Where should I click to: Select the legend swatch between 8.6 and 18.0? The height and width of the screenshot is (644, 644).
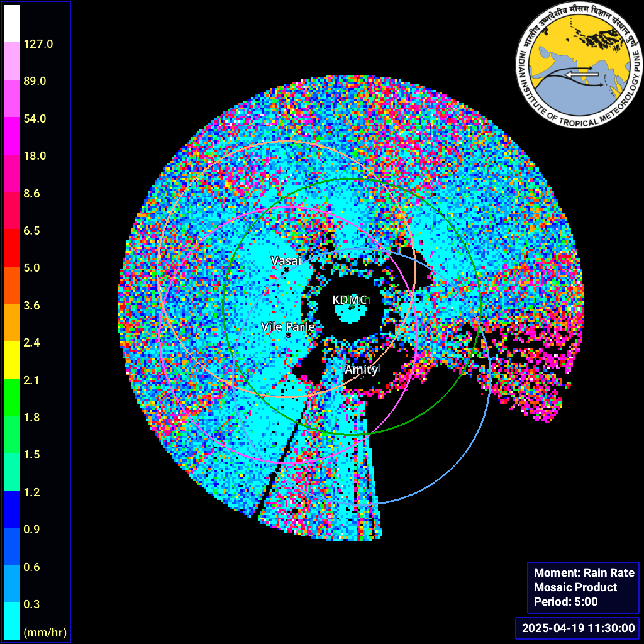[x=12, y=174]
